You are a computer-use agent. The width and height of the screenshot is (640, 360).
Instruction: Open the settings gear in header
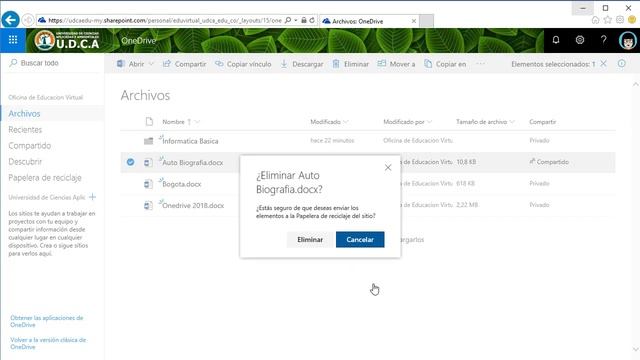[580, 40]
